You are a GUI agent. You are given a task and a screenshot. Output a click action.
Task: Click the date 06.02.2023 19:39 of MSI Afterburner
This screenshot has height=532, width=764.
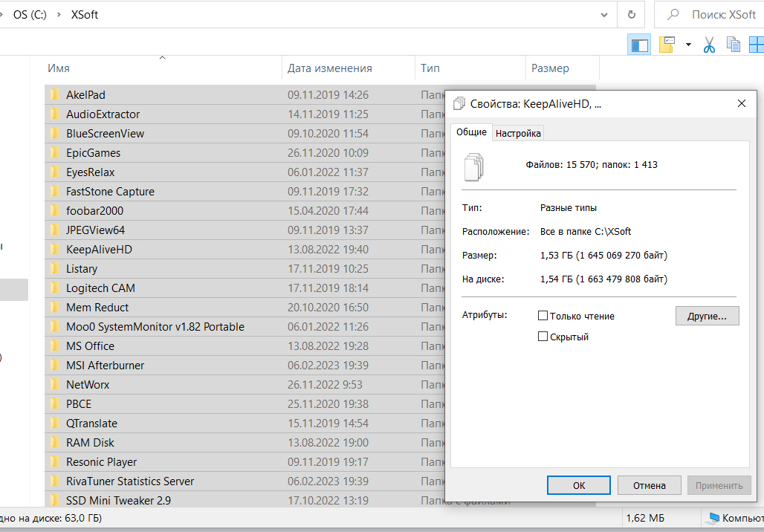click(328, 365)
